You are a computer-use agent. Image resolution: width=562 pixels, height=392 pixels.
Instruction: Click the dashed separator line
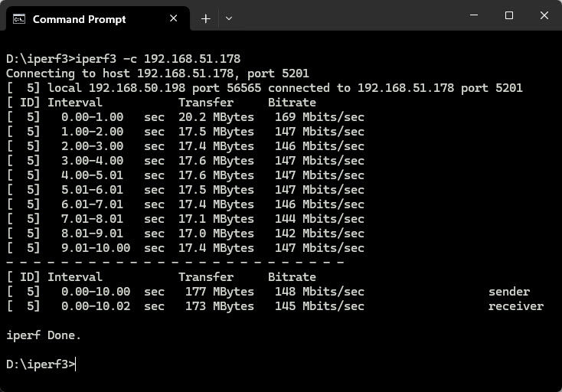tap(175, 263)
